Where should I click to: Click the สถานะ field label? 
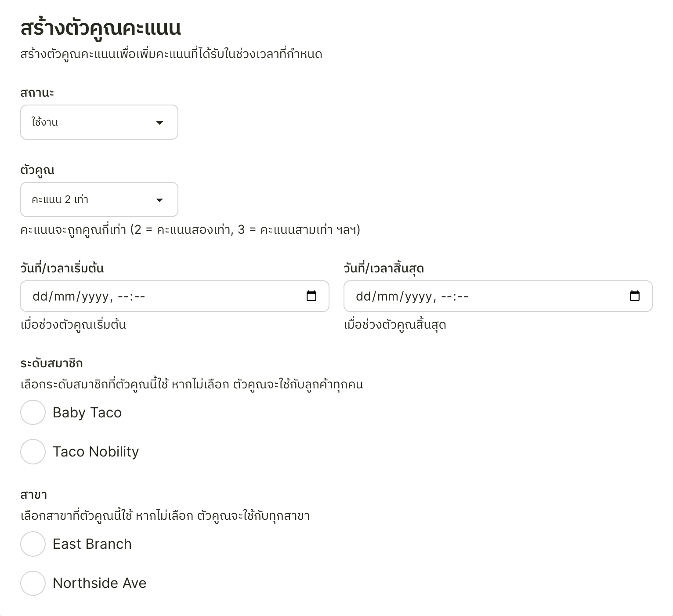[37, 93]
